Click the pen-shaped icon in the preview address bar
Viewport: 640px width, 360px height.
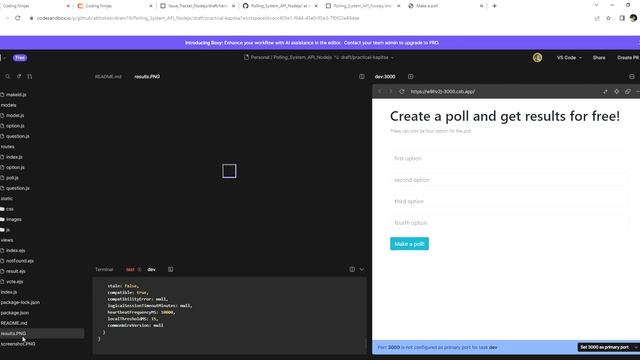(605, 91)
